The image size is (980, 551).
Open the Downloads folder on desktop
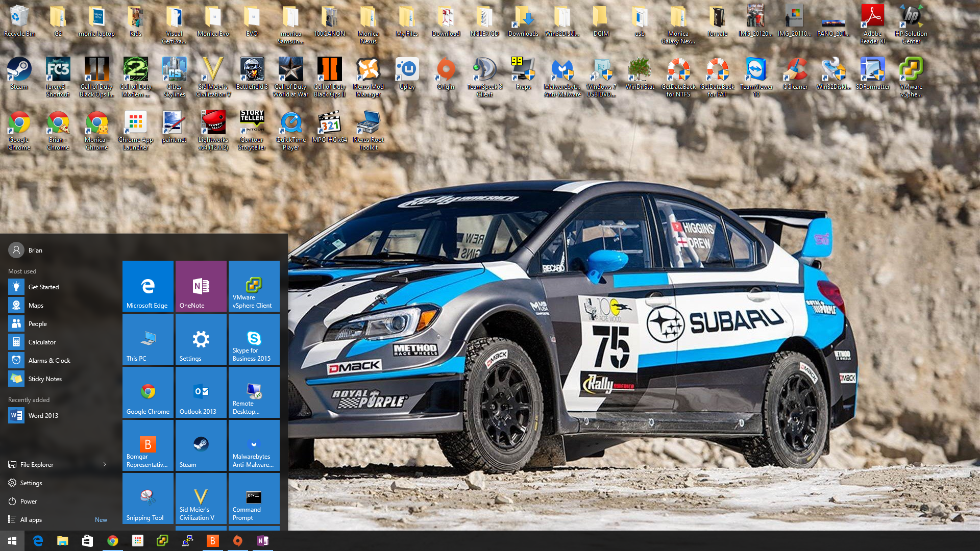point(524,21)
